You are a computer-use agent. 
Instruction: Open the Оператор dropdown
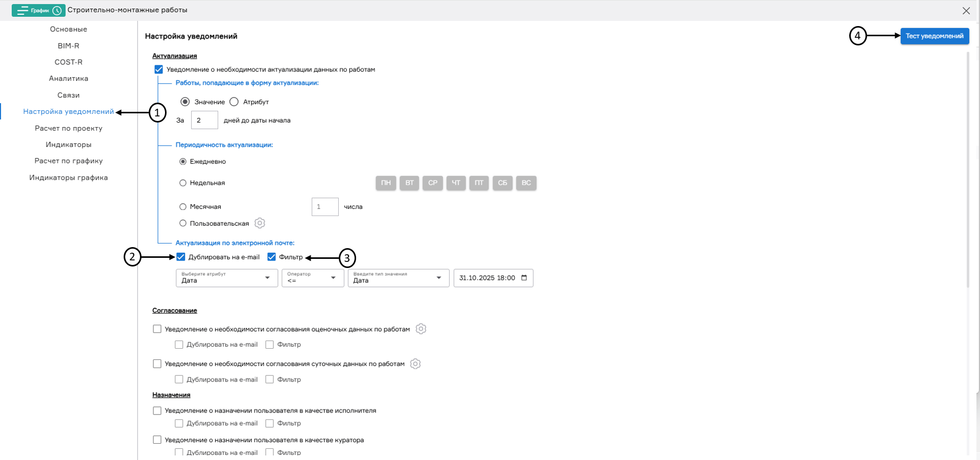(333, 278)
